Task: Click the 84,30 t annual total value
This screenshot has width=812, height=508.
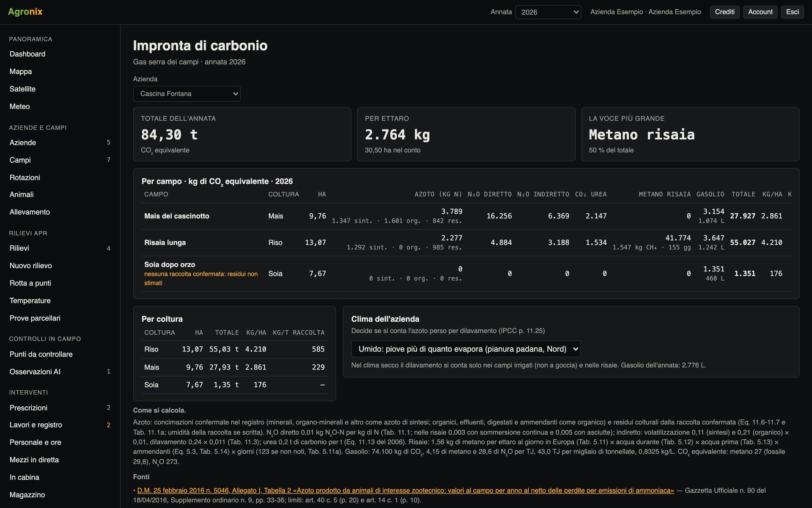Action: pyautogui.click(x=169, y=135)
